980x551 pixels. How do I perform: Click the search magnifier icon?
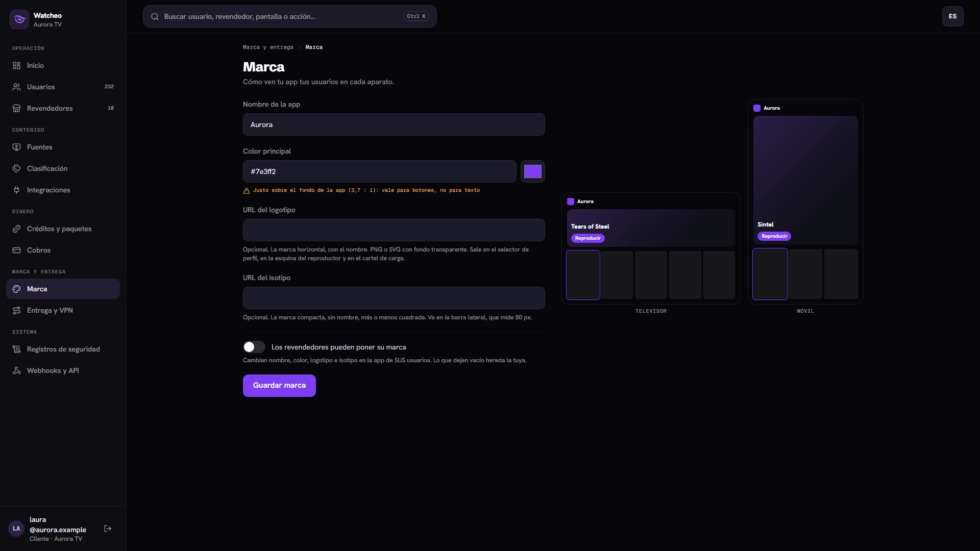pos(155,17)
